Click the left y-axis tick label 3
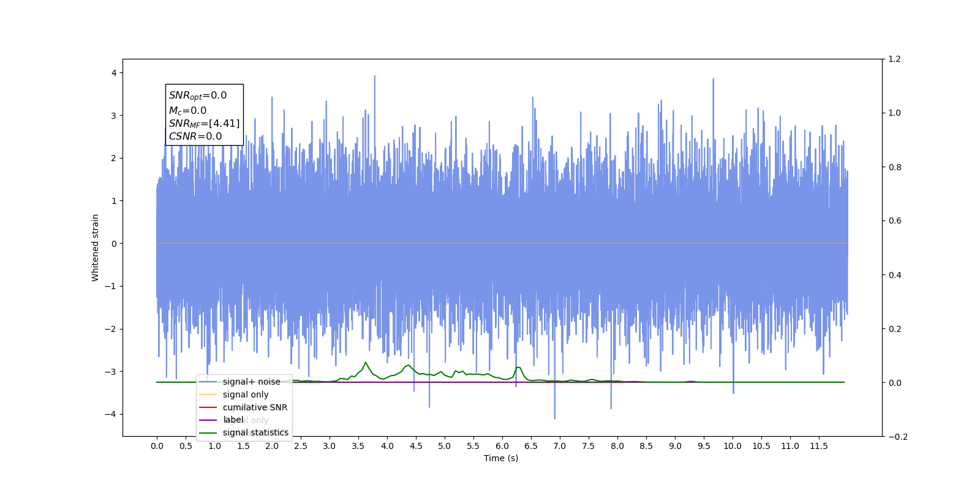The height and width of the screenshot is (490, 980). click(114, 116)
